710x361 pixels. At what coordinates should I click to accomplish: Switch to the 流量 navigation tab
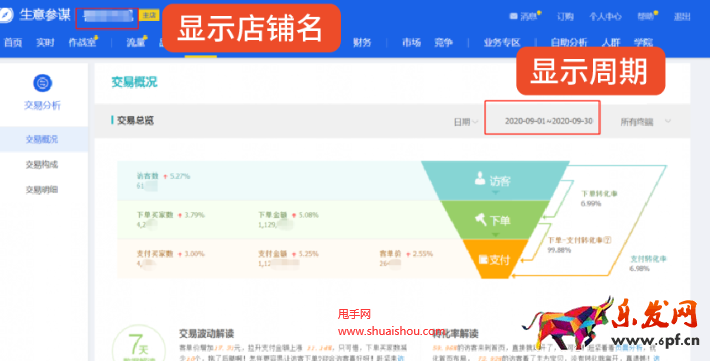click(x=135, y=43)
